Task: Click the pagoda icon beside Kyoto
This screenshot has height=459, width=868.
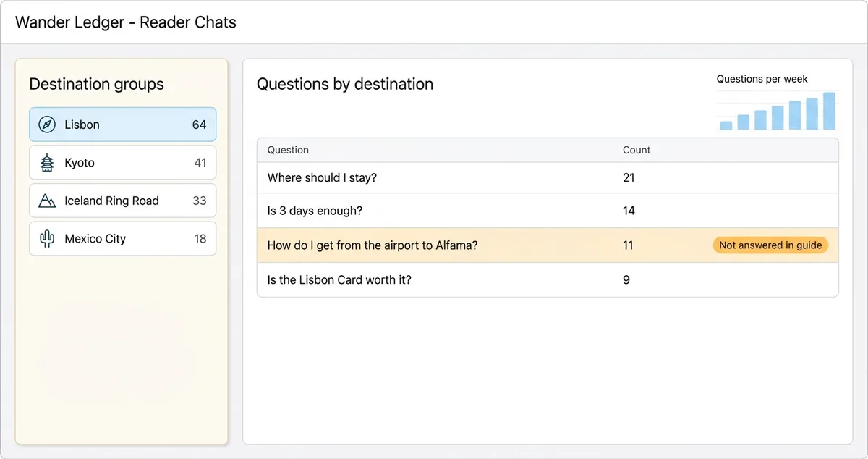Action: 47,163
